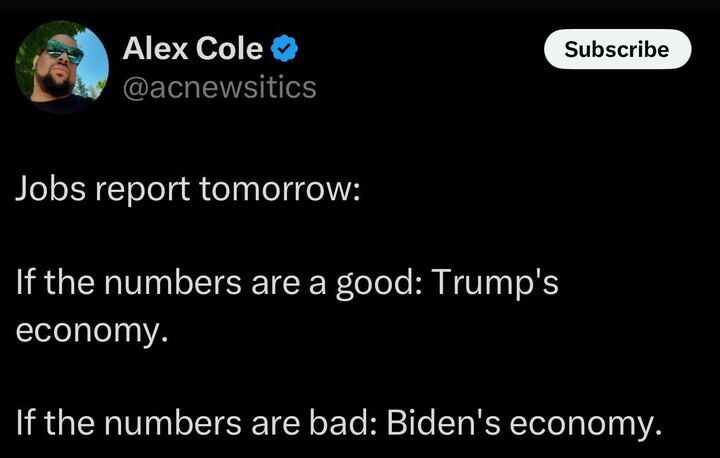Viewport: 720px width, 458px height.
Task: Click 'Cole' in the author name
Action: click(229, 48)
